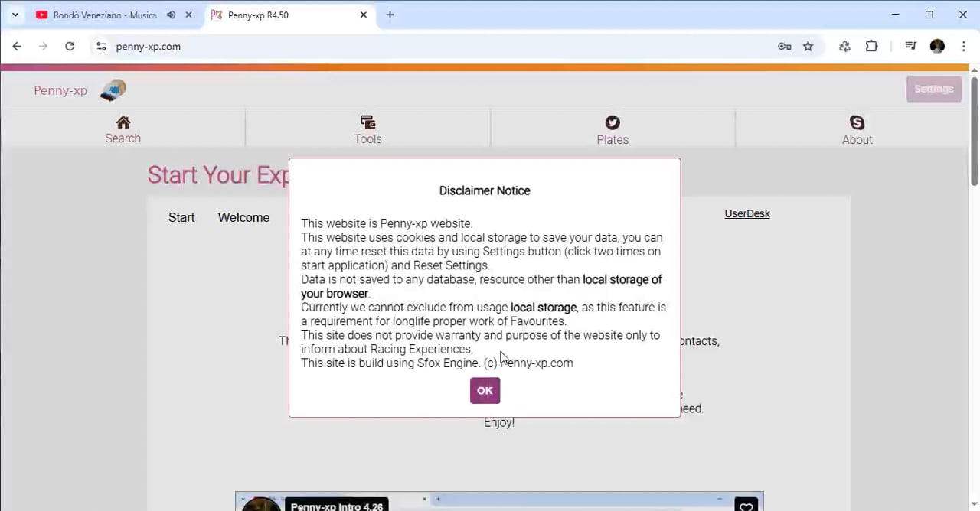Click the Penny-xp logo image
Viewport: 980px width, 511px height.
point(113,90)
